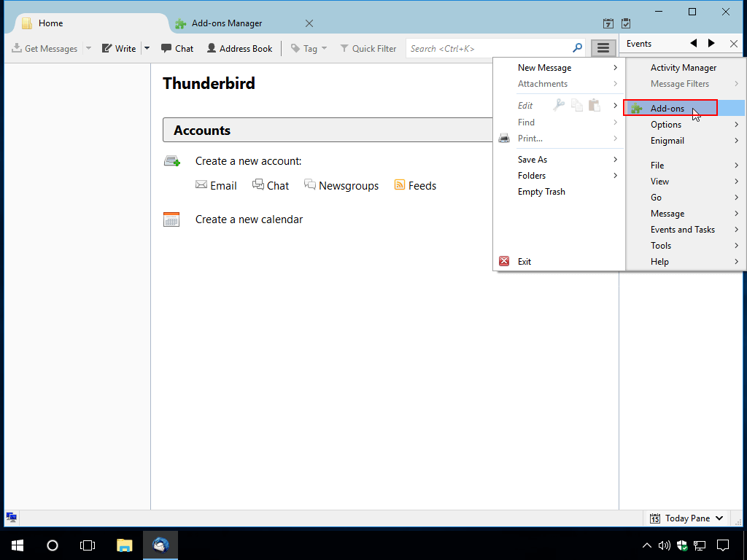Click the calendar tab icon in tab bar
This screenshot has height=560, width=747.
pyautogui.click(x=608, y=23)
